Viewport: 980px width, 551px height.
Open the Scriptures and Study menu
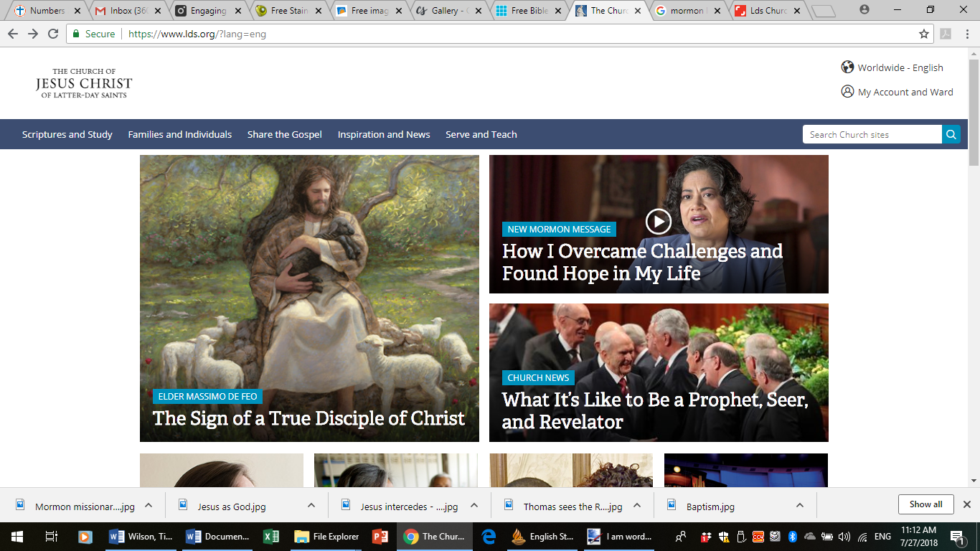[x=67, y=134]
